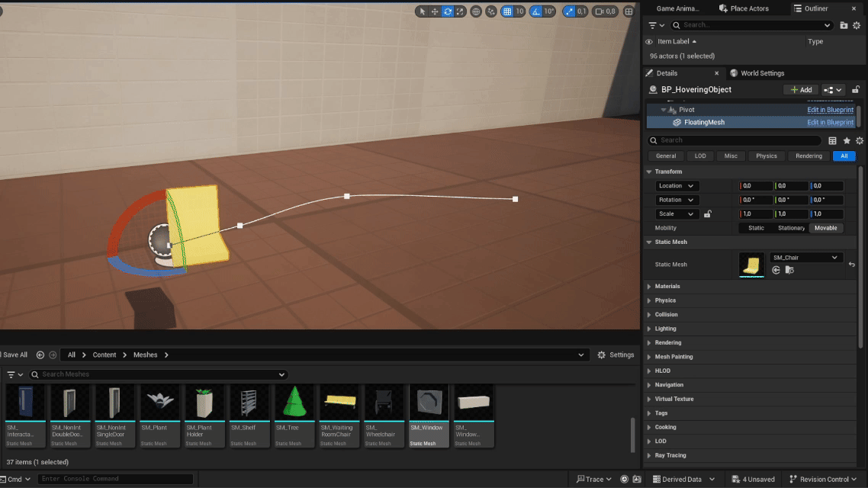Filter details by Physics category
The height and width of the screenshot is (488, 868).
pos(766,156)
